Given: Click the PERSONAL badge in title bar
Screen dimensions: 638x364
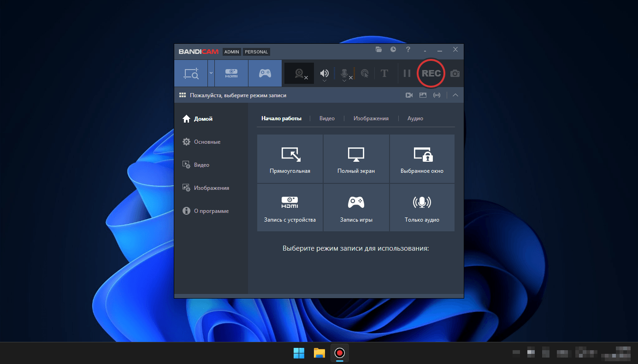Looking at the screenshot, I should (x=256, y=52).
